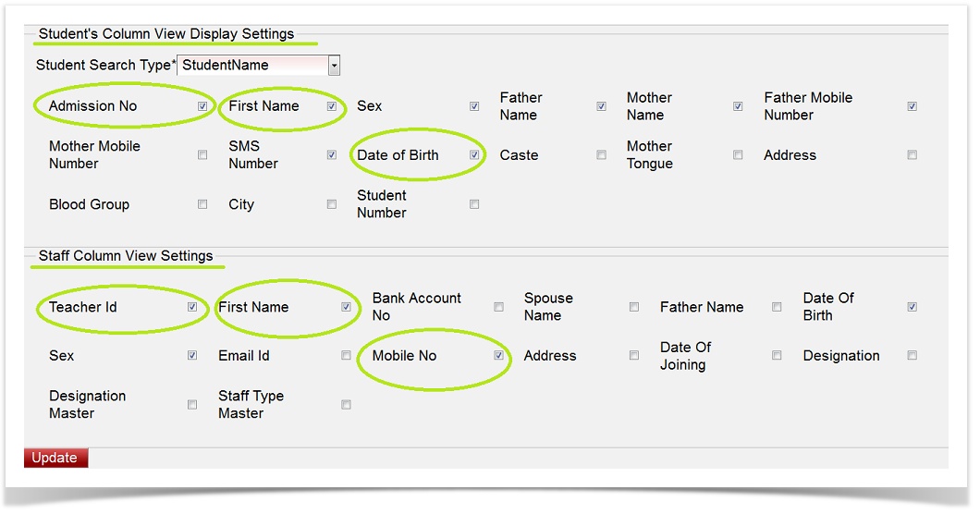Uncheck the student Admission No checkbox

202,106
